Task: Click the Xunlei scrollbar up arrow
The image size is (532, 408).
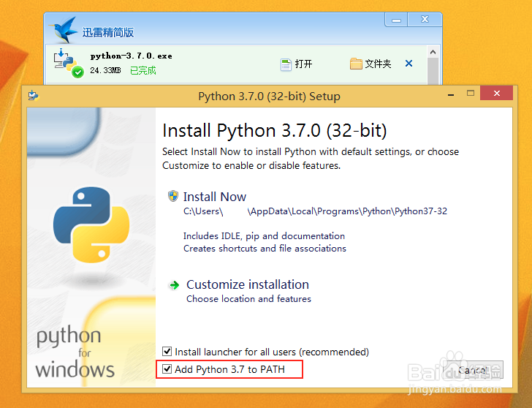Action: (433, 52)
